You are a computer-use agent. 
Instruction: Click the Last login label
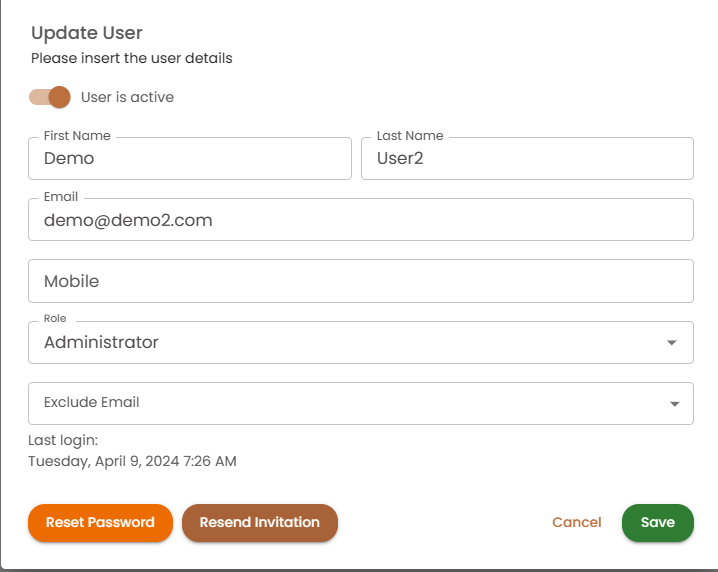[63, 440]
